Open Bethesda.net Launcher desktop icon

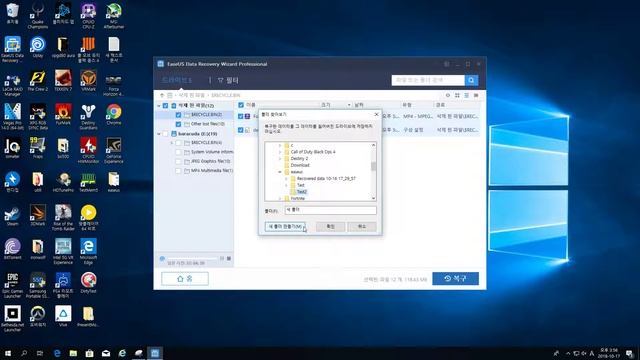pos(12,318)
